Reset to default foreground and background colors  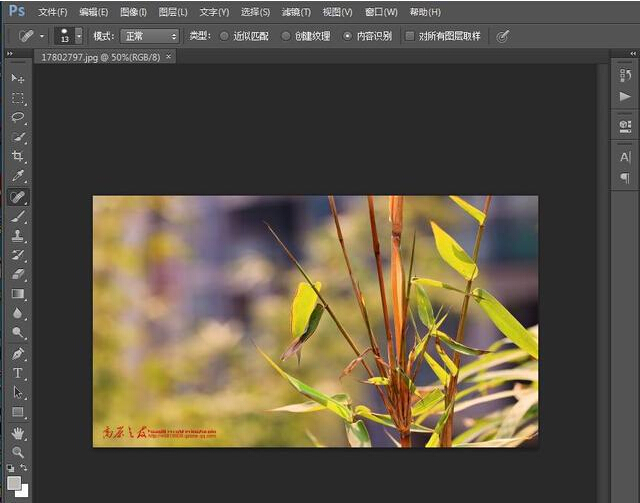pyautogui.click(x=11, y=468)
